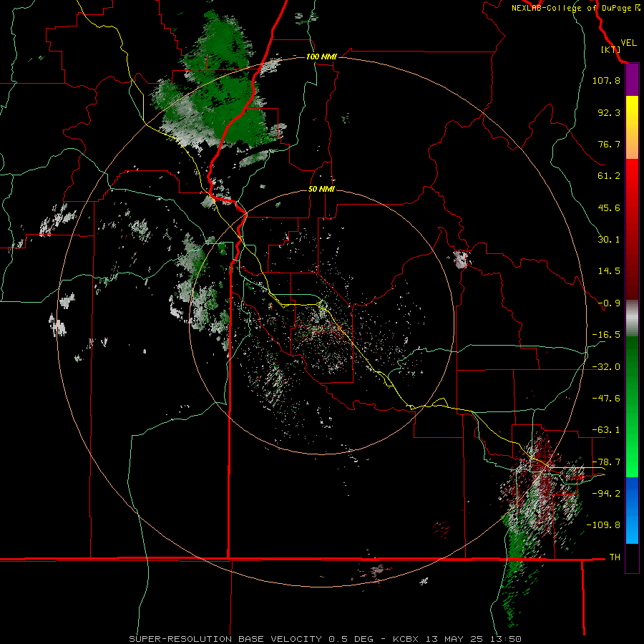Pick the yellow-orange band of the velocity scale
The image size is (644, 644).
632,127
